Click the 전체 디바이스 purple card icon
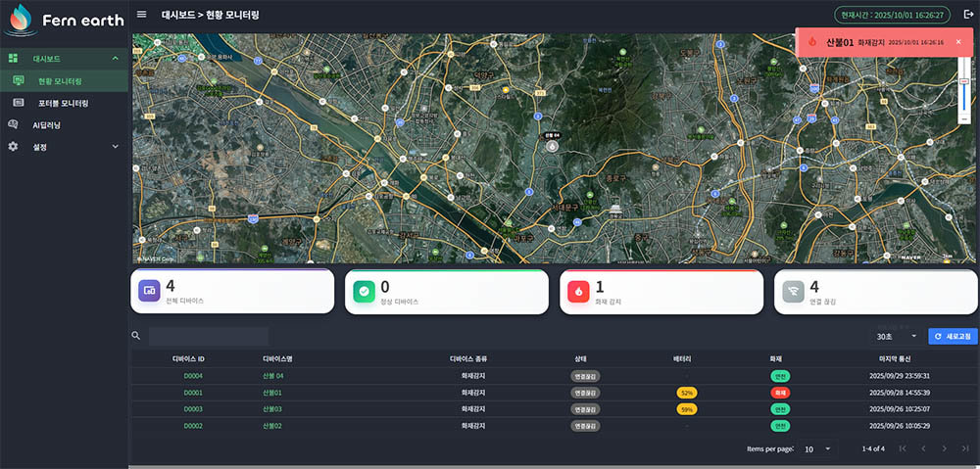 pos(149,291)
